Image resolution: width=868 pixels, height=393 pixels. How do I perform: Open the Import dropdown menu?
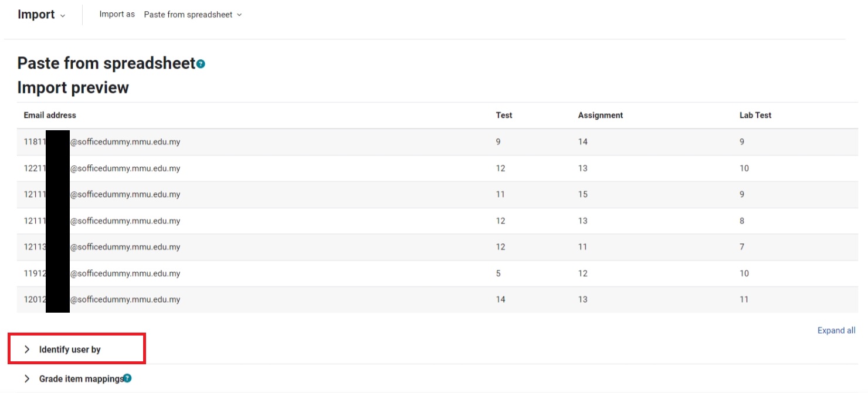(41, 15)
